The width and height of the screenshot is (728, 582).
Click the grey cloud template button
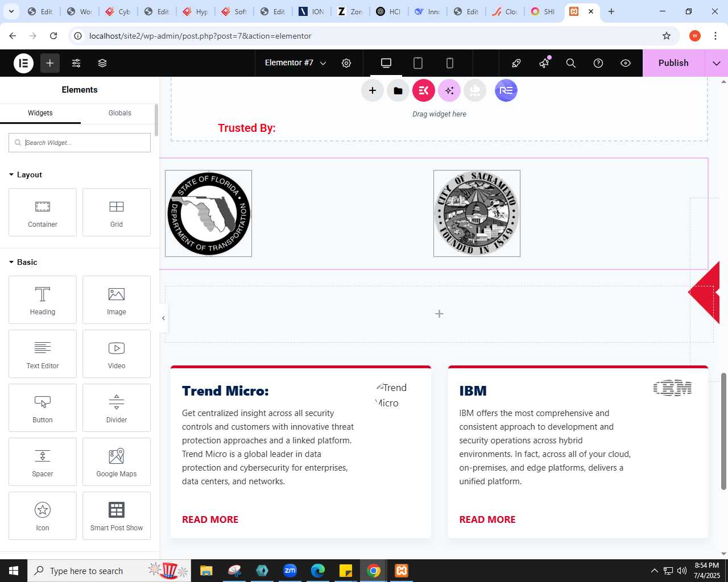coord(475,90)
